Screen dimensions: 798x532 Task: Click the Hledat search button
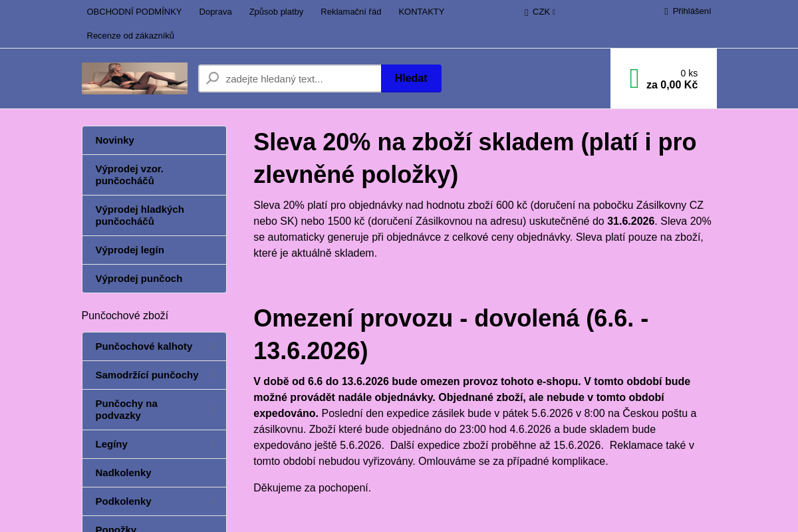(411, 78)
